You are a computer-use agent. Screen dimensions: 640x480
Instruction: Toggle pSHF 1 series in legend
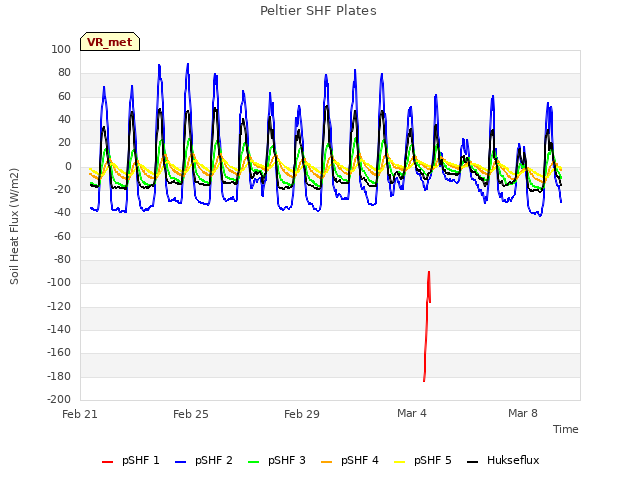[x=131, y=461]
